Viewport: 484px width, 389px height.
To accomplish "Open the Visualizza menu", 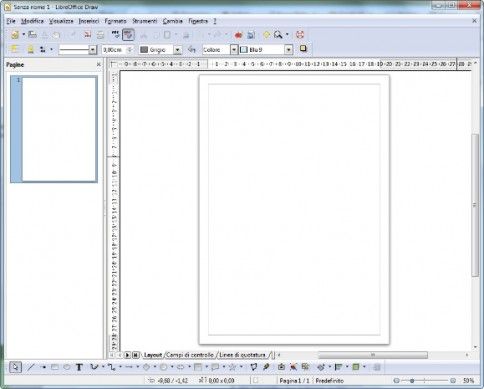I will tap(61, 21).
